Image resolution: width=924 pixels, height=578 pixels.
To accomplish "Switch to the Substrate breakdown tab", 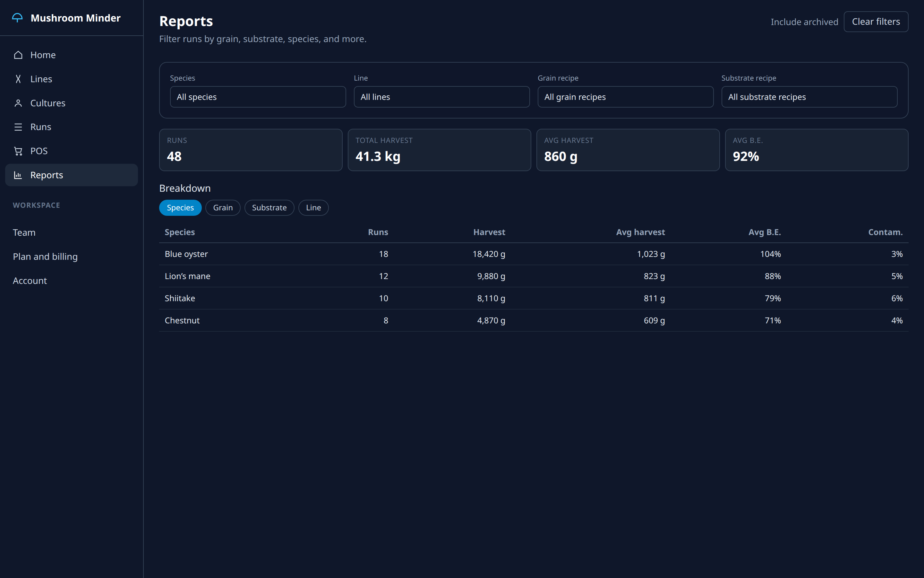I will point(269,207).
